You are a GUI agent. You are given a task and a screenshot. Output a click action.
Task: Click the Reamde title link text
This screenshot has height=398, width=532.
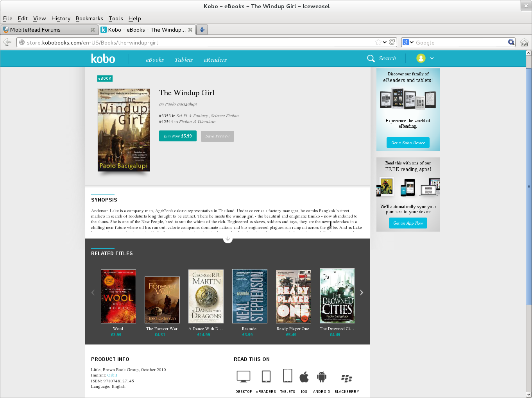[x=249, y=329]
